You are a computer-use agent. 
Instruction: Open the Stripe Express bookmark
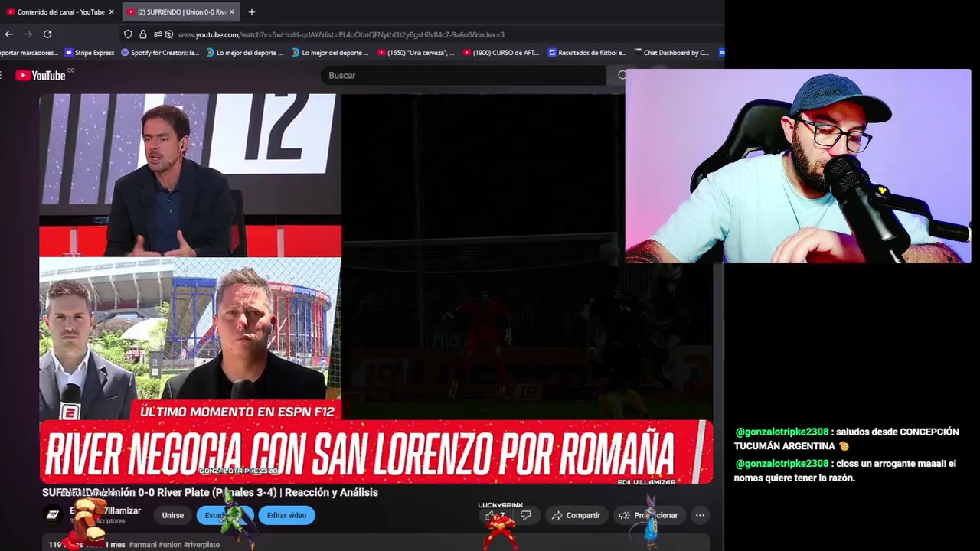(90, 53)
